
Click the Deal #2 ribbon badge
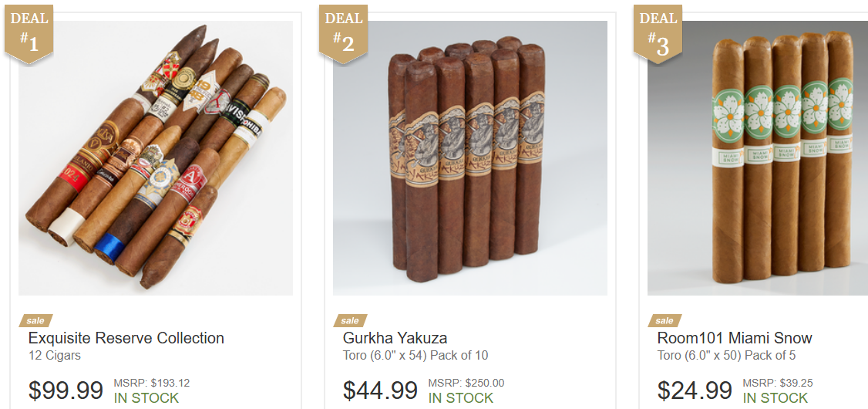coord(343,33)
